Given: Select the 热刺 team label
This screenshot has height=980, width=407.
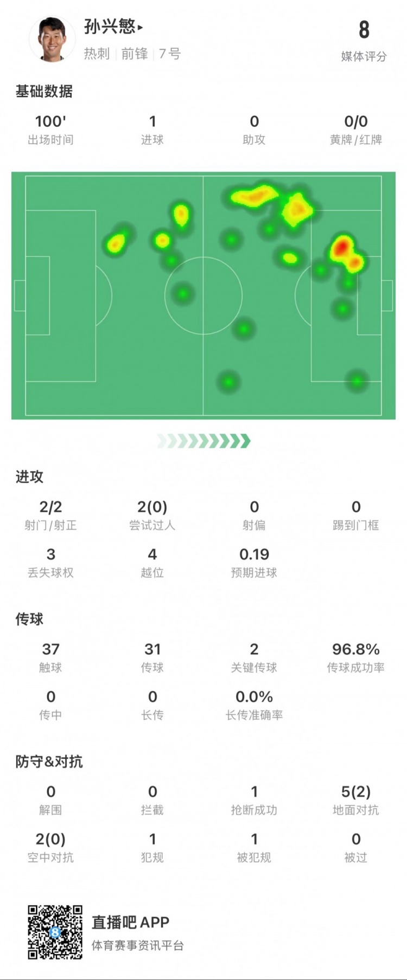Looking at the screenshot, I should 97,54.
